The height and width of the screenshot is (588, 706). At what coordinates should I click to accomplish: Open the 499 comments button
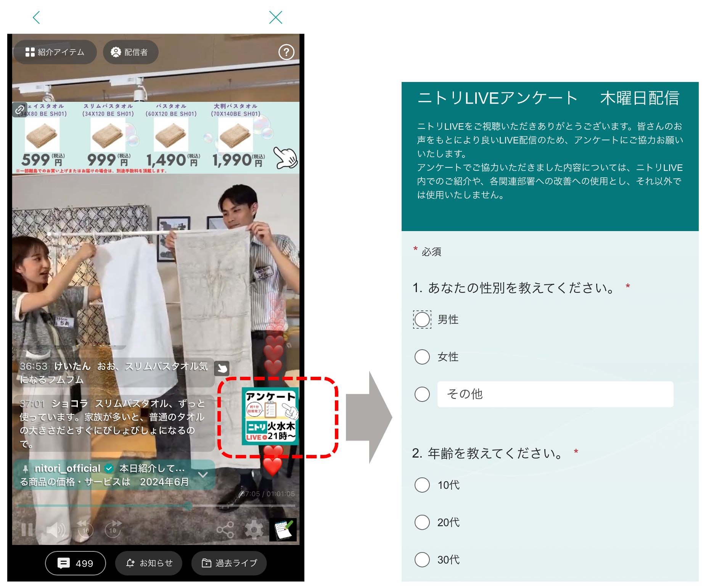click(x=76, y=563)
